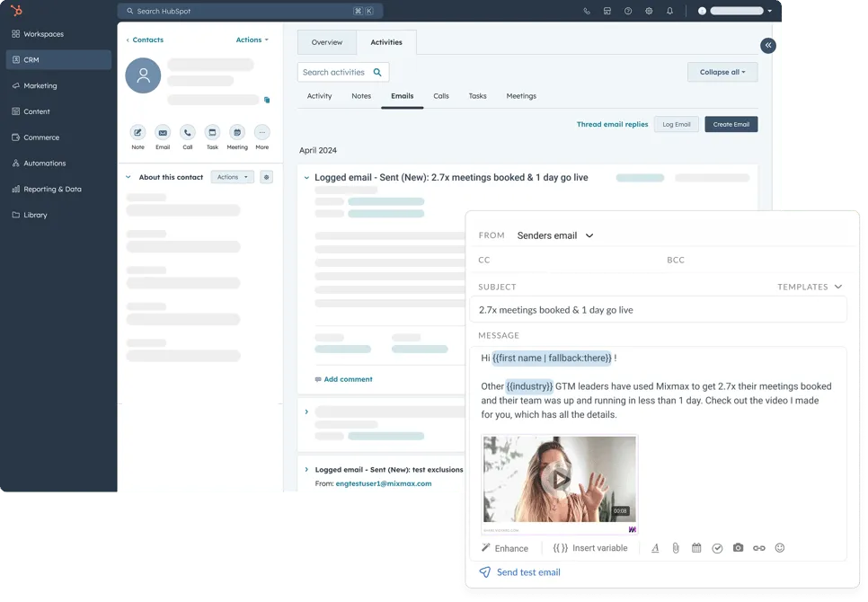The width and height of the screenshot is (868, 602).
Task: Select the Meetings filter tab
Action: [x=521, y=96]
